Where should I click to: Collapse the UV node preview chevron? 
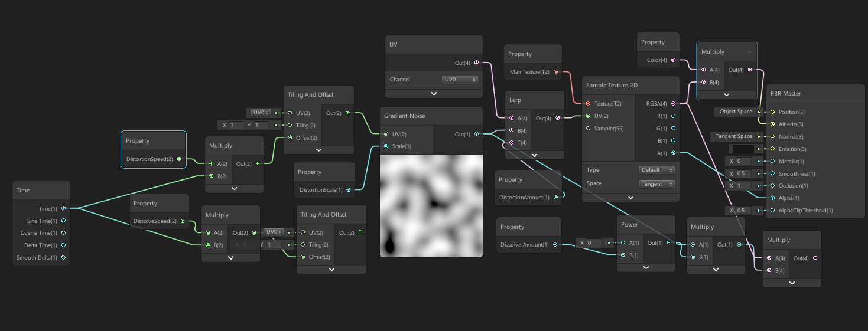[x=434, y=93]
